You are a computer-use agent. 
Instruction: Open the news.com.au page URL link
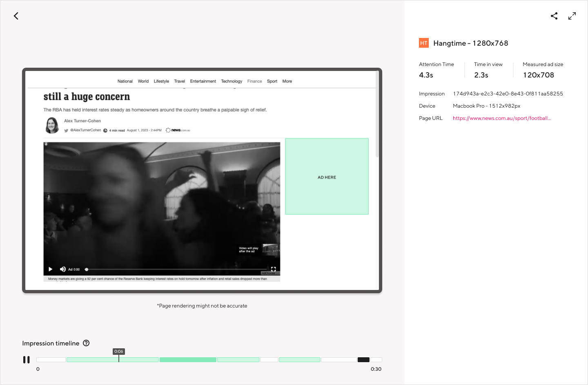pyautogui.click(x=502, y=118)
